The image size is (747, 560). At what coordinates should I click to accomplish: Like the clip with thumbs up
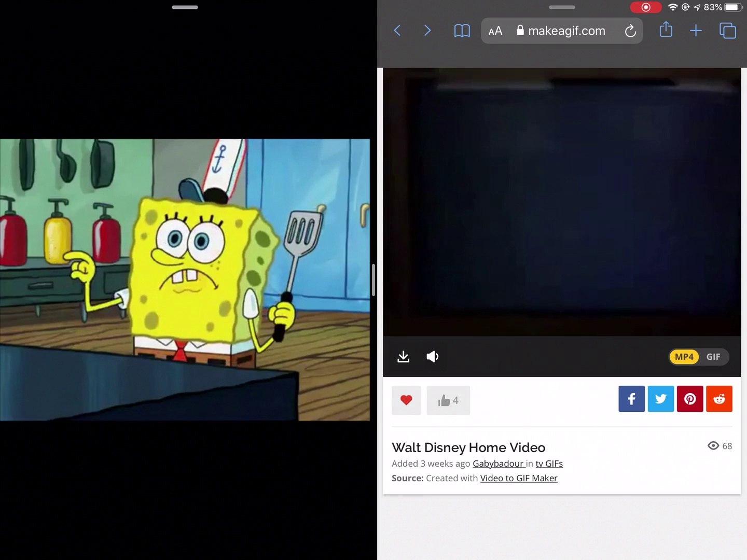click(448, 400)
